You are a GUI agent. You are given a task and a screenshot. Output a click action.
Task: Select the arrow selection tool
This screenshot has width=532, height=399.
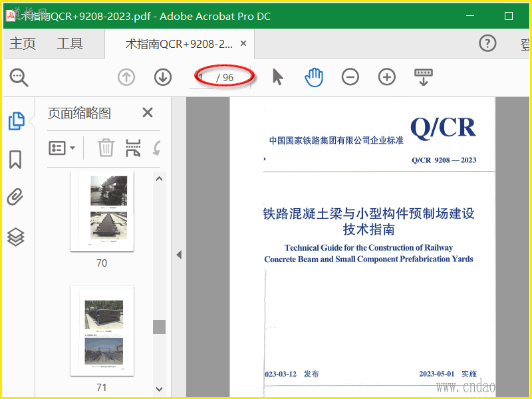pos(278,77)
